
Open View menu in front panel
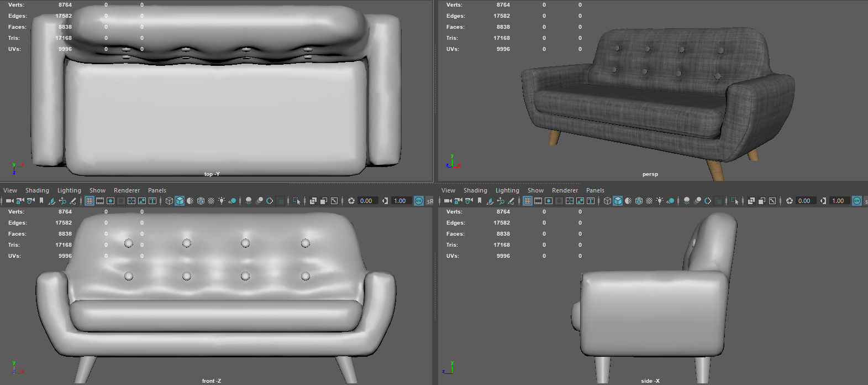click(x=10, y=190)
